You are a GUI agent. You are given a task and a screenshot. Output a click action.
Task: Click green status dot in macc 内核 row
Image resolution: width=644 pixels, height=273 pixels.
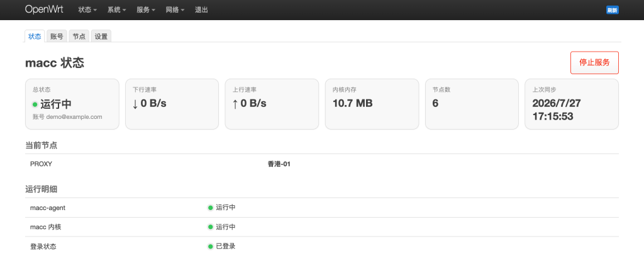(x=210, y=227)
